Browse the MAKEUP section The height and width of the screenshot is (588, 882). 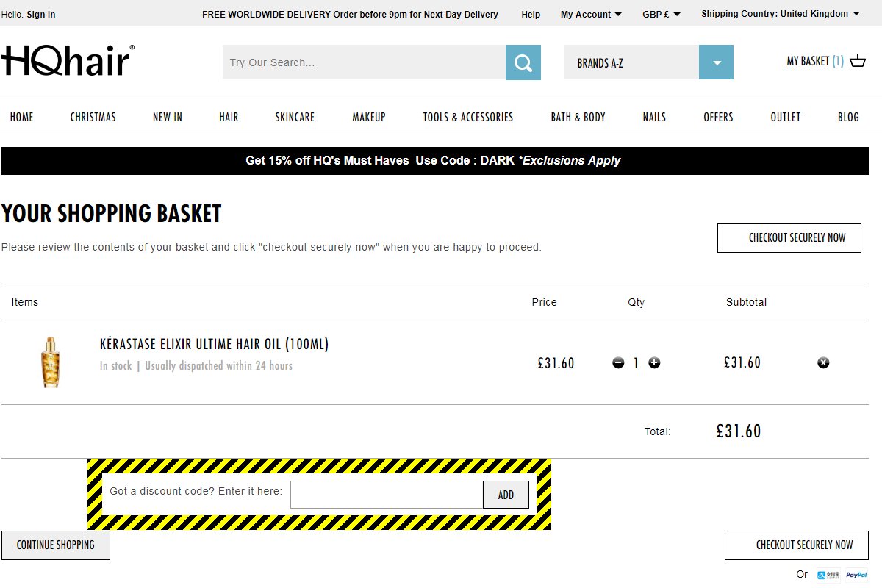[x=368, y=117]
